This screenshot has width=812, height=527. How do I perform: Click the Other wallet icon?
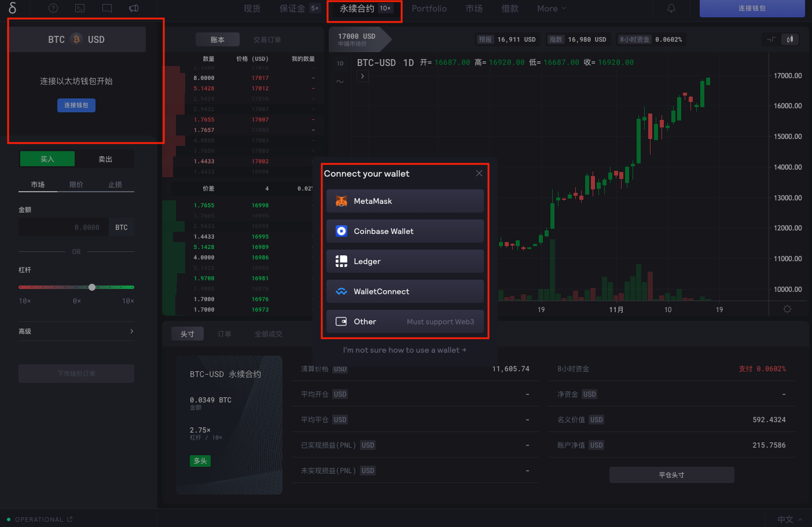coord(341,321)
